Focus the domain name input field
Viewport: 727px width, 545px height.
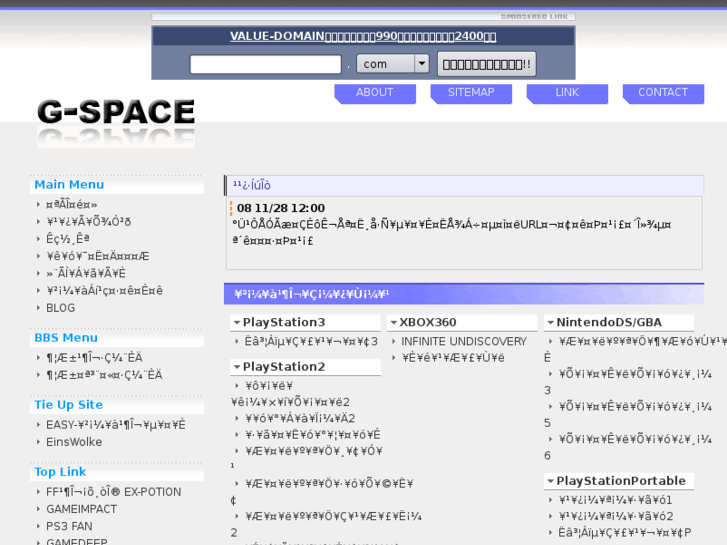[266, 64]
